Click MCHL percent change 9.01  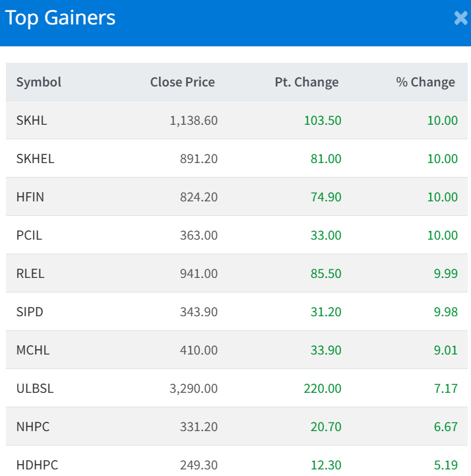click(x=445, y=350)
